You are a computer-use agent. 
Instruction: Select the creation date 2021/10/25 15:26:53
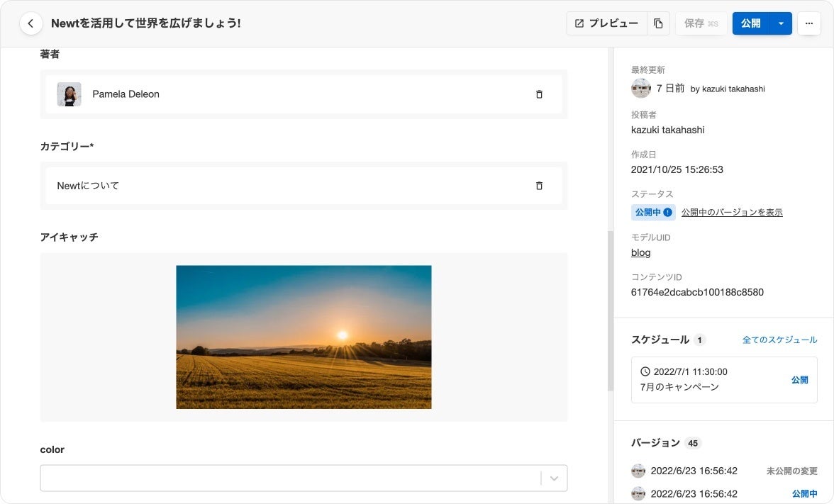[x=677, y=169]
